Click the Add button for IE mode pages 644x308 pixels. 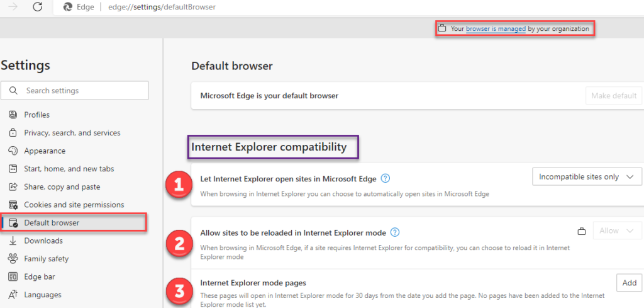[629, 283]
